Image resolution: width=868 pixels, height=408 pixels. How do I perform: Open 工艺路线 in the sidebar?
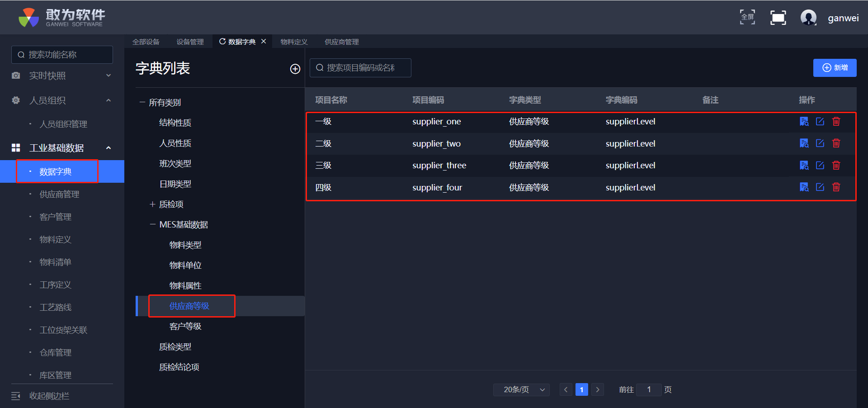click(x=56, y=307)
